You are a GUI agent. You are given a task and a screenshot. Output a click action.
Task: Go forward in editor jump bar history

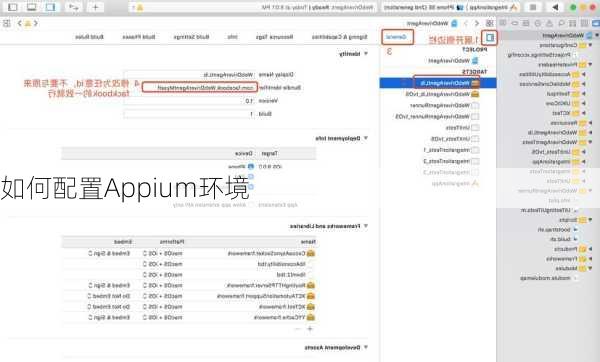tap(466, 23)
